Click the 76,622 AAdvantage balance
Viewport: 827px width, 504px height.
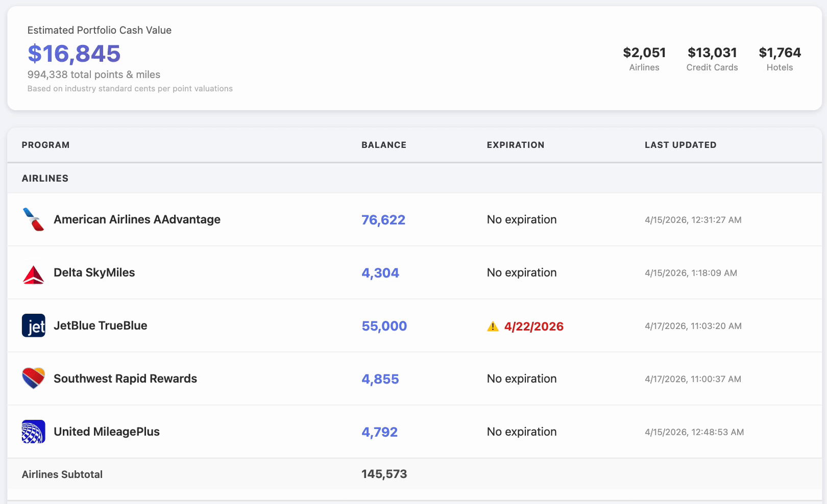(x=383, y=220)
